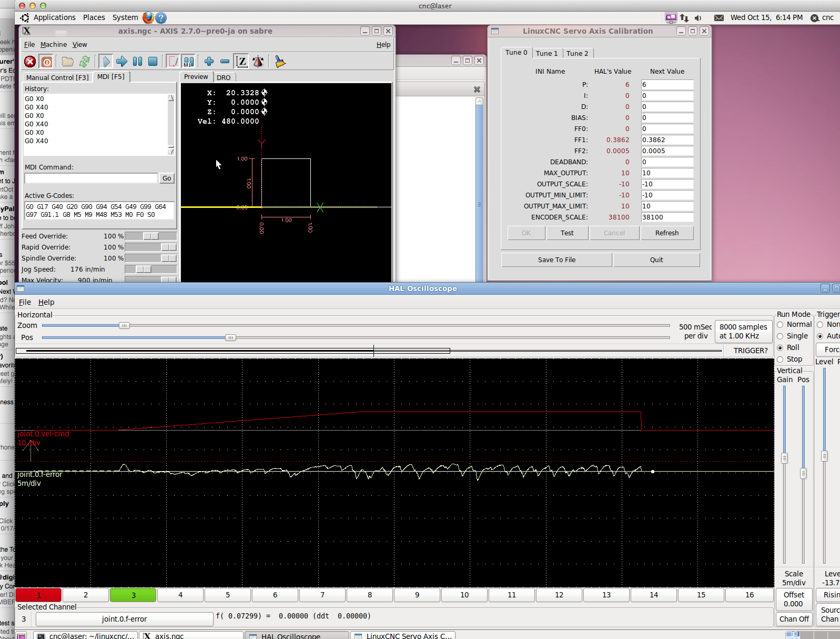The width and height of the screenshot is (840, 639).
Task: Open the View menu in AXIS
Action: (80, 45)
